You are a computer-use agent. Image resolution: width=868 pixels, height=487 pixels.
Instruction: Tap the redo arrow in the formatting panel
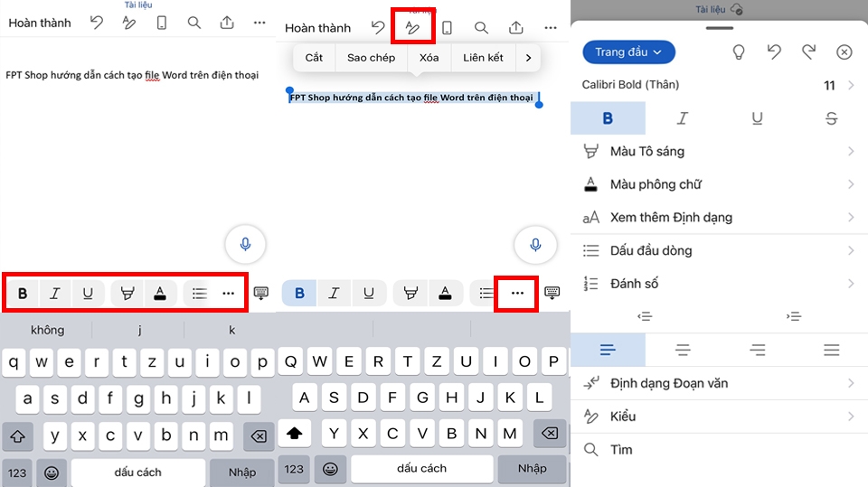click(x=808, y=52)
